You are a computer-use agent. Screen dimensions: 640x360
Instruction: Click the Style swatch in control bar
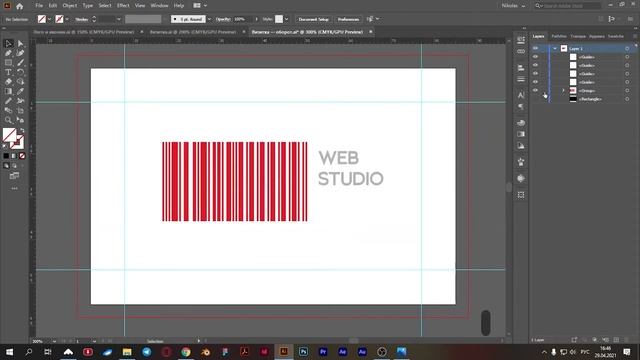[x=279, y=19]
